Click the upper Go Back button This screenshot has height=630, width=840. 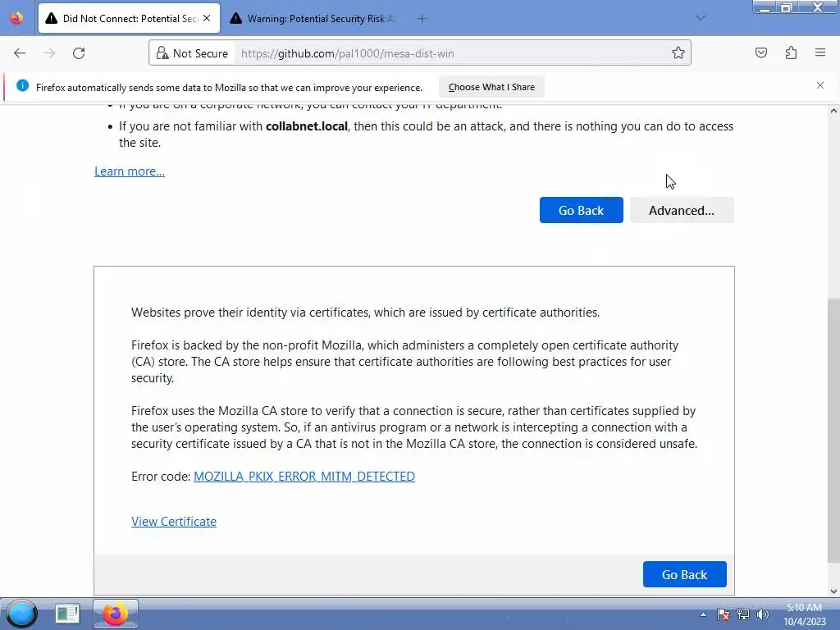(582, 210)
